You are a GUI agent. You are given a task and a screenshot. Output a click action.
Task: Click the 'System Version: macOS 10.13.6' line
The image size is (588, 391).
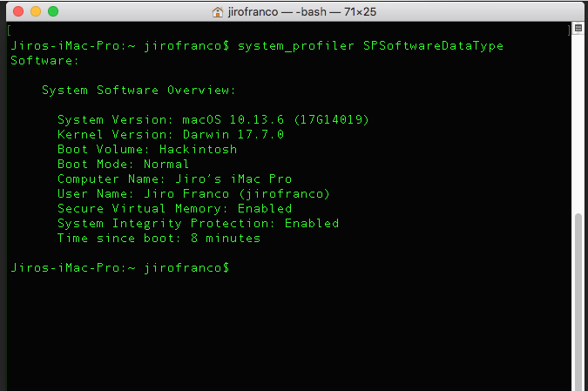coord(213,119)
